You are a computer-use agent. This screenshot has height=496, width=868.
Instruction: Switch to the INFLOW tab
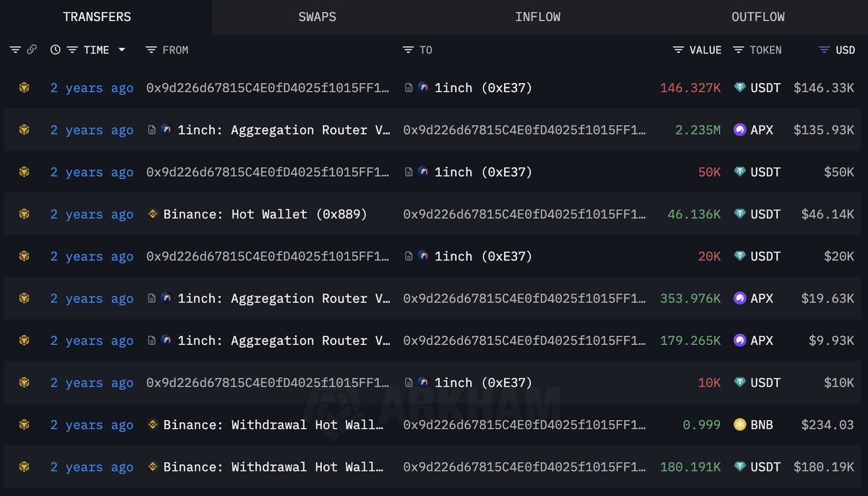pyautogui.click(x=537, y=17)
